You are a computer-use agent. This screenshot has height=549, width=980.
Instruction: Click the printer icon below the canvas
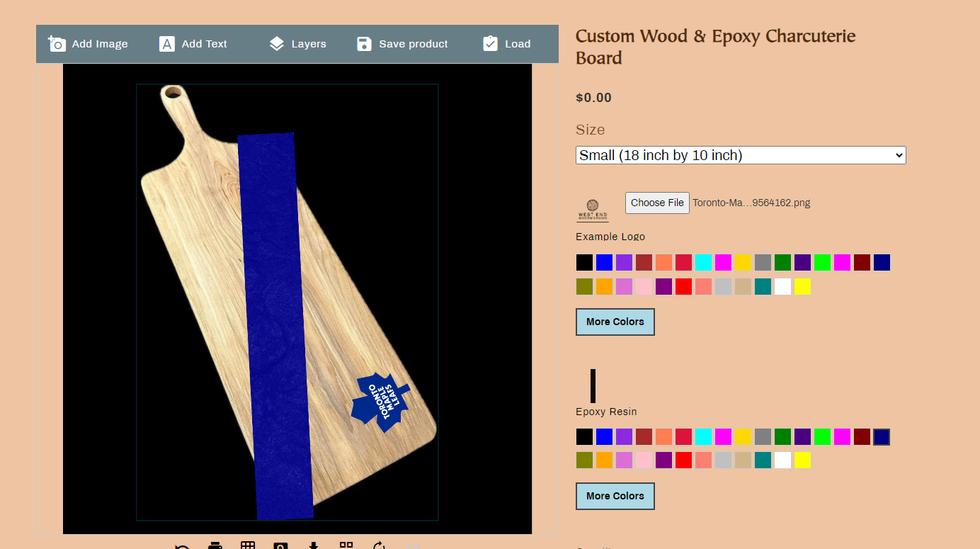(215, 545)
